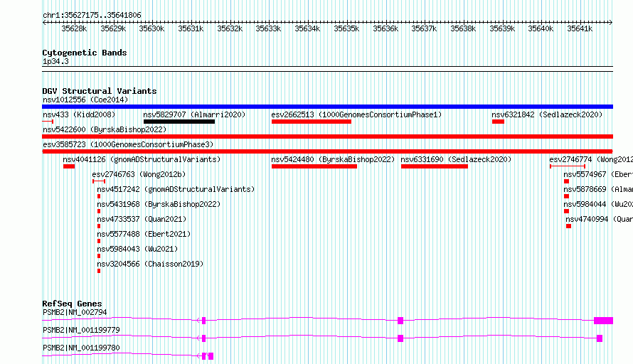Click the 35630k ruler position label
This screenshot has height=364, width=633.
[151, 28]
